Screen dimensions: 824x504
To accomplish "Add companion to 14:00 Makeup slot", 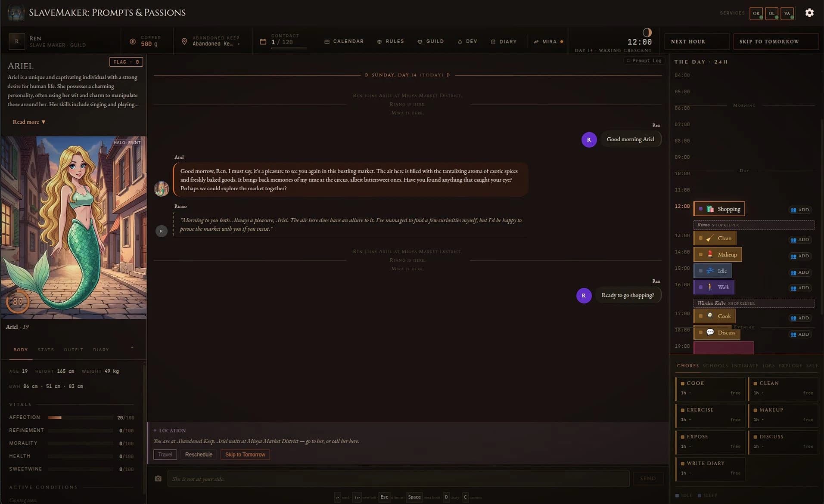I will pyautogui.click(x=800, y=256).
